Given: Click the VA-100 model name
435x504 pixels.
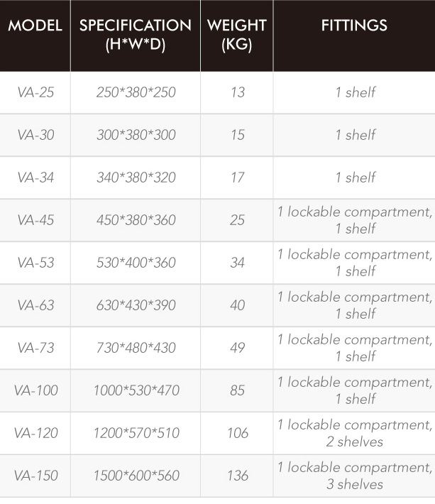Looking at the screenshot, I should click(x=35, y=390).
